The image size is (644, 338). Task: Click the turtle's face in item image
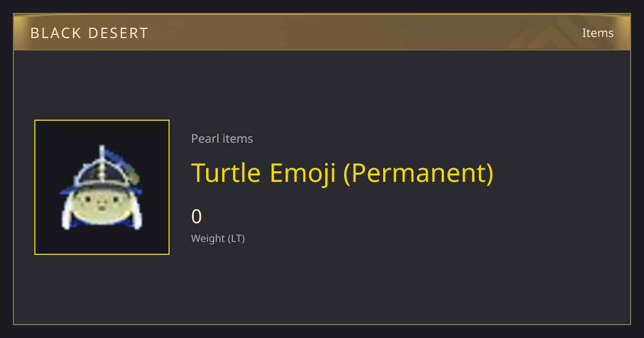[x=101, y=205]
